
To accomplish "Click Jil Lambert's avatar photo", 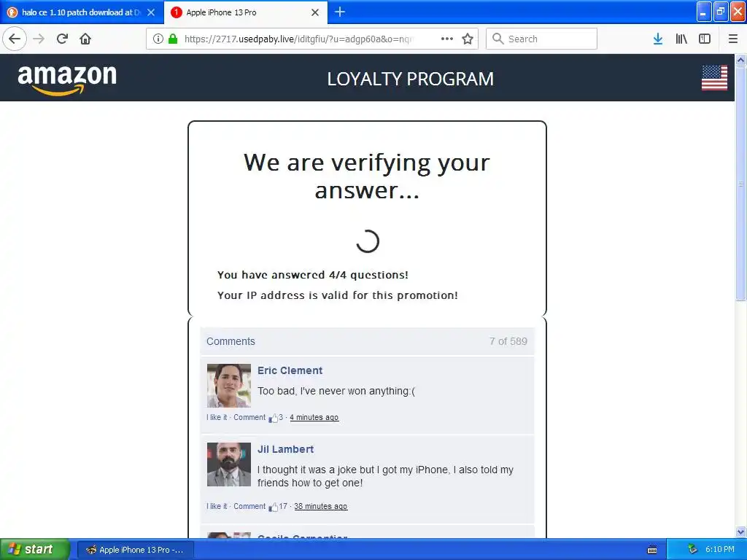I will [228, 464].
